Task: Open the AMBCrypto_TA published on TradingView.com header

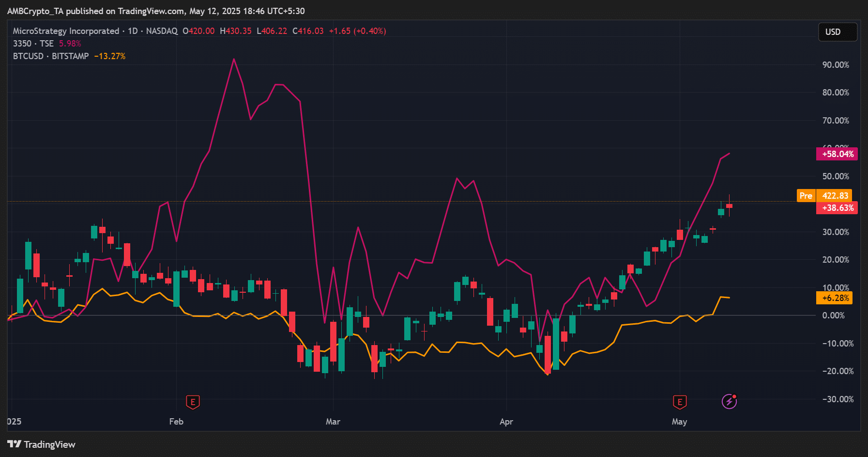Action: click(x=156, y=11)
